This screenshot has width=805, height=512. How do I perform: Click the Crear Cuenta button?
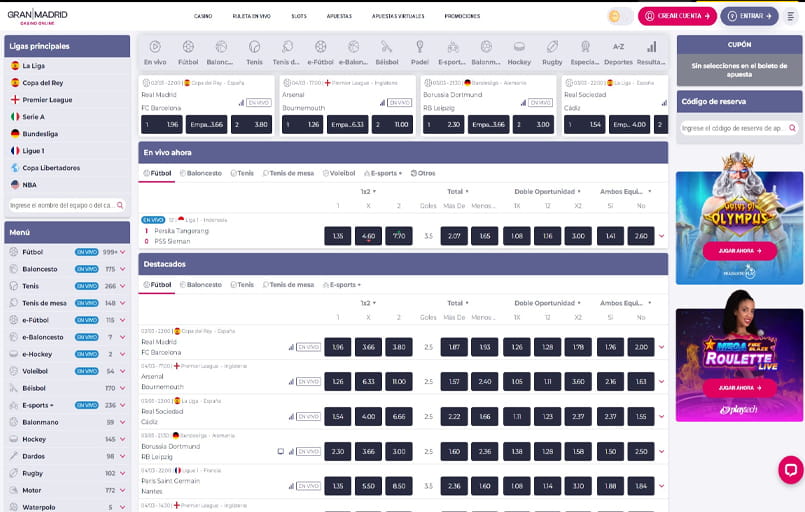tap(677, 16)
